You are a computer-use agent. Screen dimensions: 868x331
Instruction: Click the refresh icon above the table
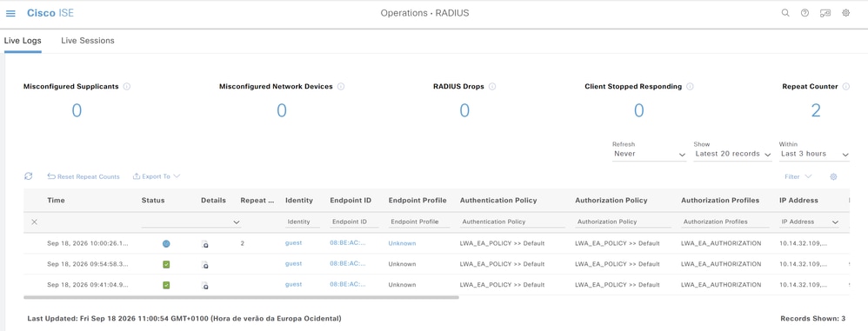point(28,176)
